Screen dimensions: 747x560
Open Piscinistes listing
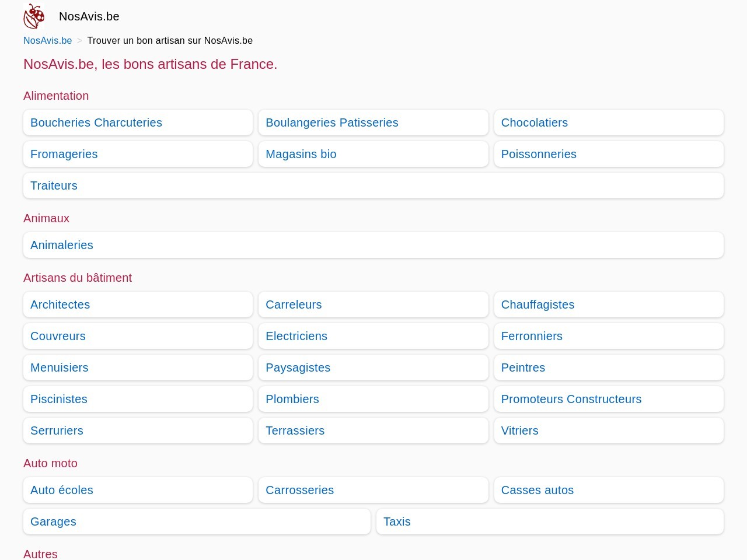138,399
